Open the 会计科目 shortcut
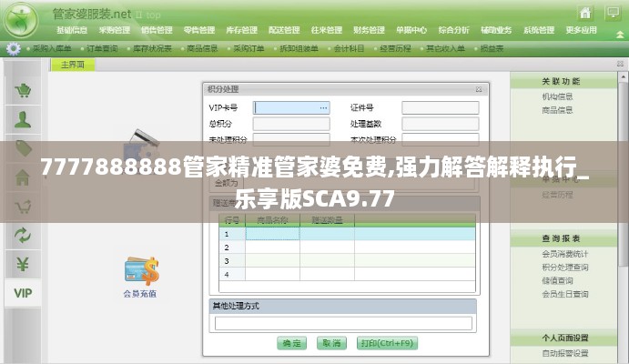Screen dimensions: 629x364 click(349, 48)
